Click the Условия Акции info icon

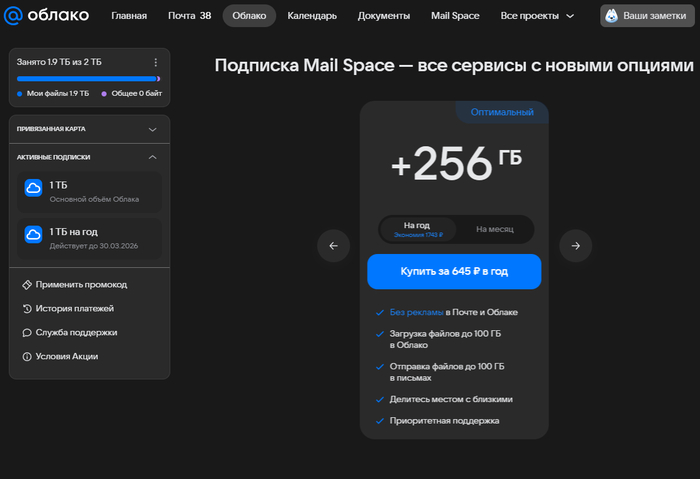[26, 357]
